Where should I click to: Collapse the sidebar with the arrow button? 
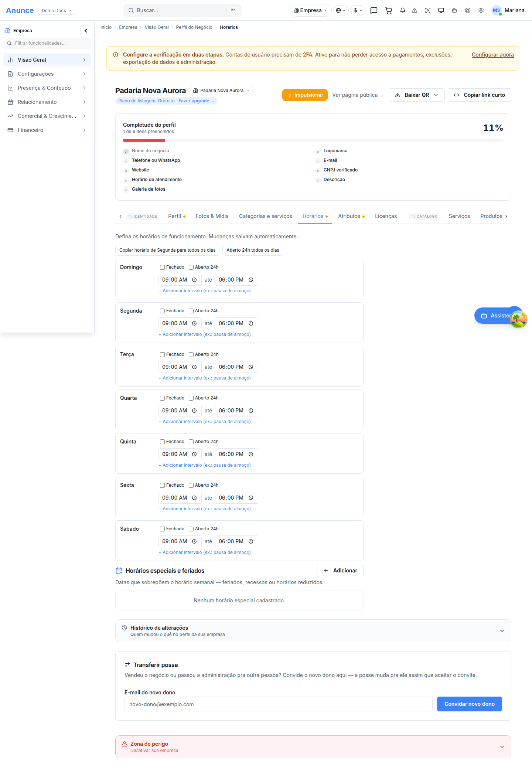86,31
